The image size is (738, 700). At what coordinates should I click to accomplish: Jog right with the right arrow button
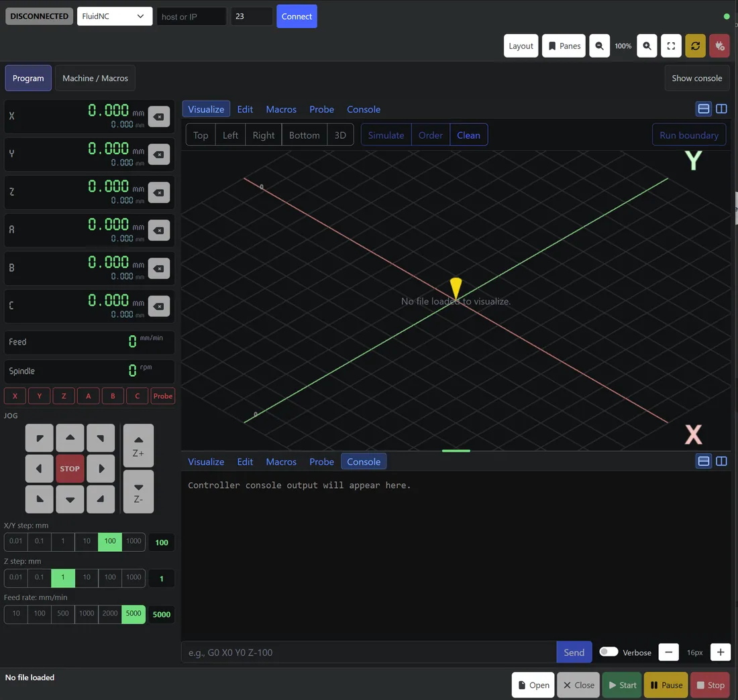click(101, 469)
